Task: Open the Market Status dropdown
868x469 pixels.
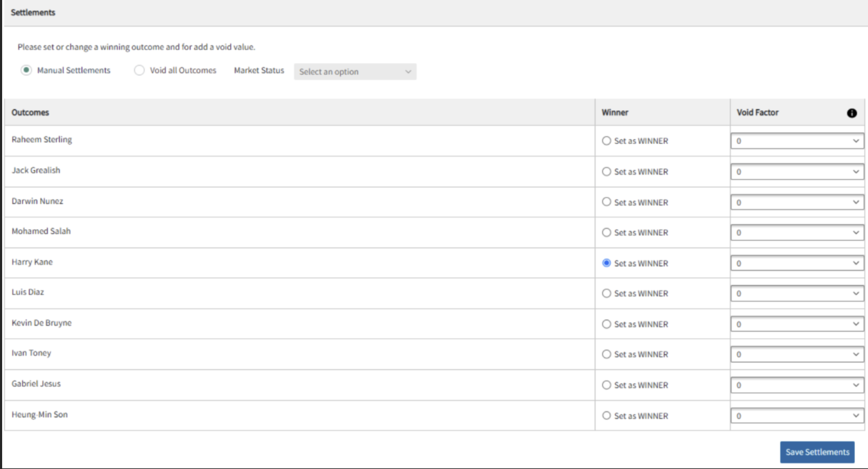Action: pos(355,72)
